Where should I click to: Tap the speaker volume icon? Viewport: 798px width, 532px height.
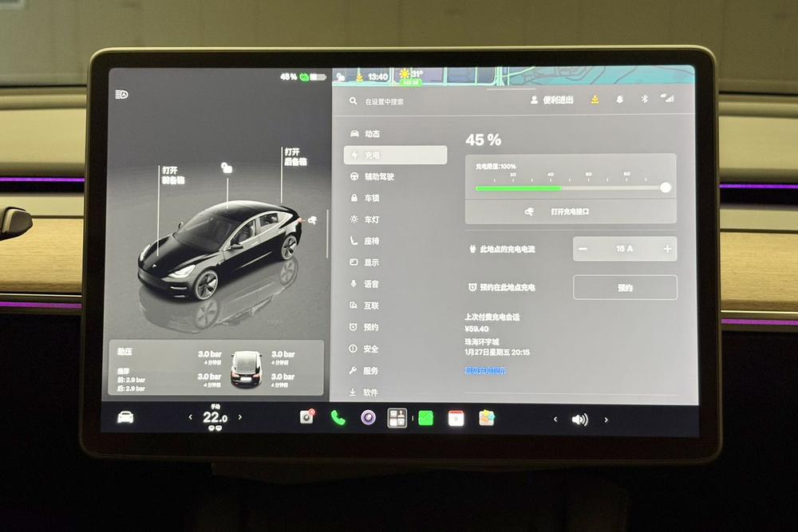579,420
